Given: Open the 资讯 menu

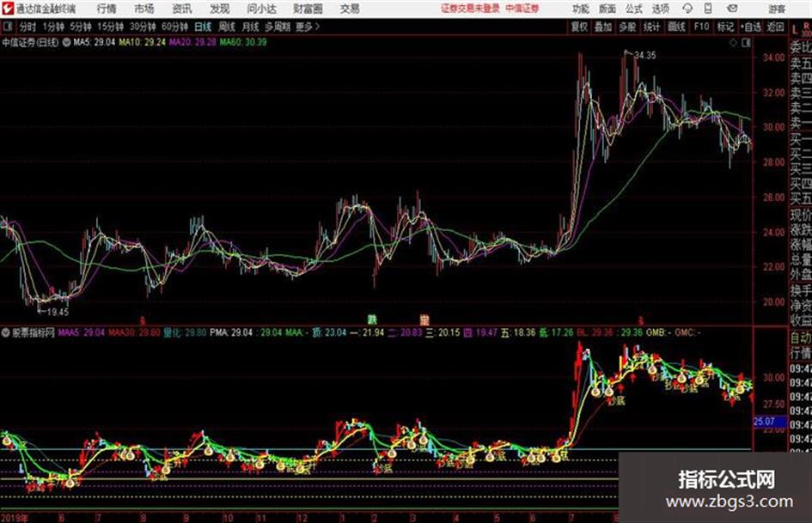Looking at the screenshot, I should [x=181, y=9].
